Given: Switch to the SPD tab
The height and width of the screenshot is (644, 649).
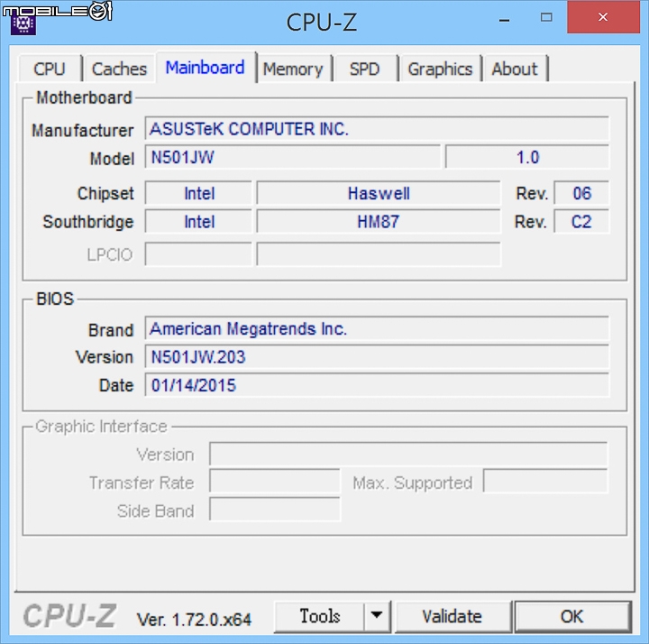Looking at the screenshot, I should pyautogui.click(x=365, y=69).
